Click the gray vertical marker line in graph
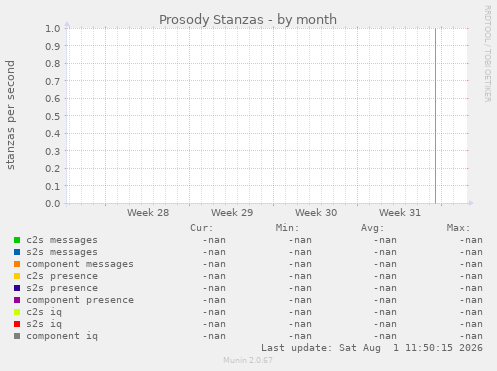 pos(435,116)
